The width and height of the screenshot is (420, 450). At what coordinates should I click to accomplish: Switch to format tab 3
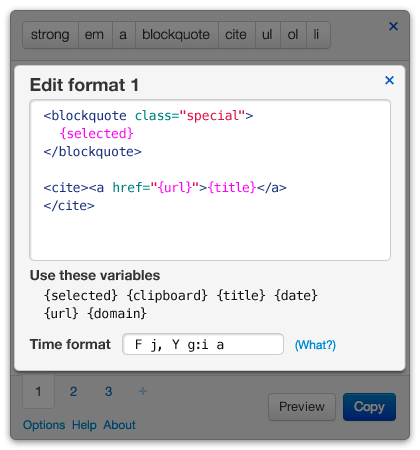coord(108,391)
